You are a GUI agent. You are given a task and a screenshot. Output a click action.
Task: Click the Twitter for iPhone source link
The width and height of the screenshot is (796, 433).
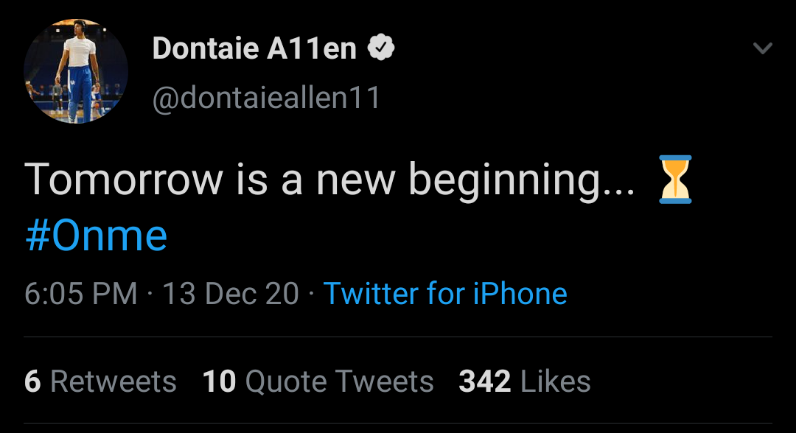(x=445, y=293)
